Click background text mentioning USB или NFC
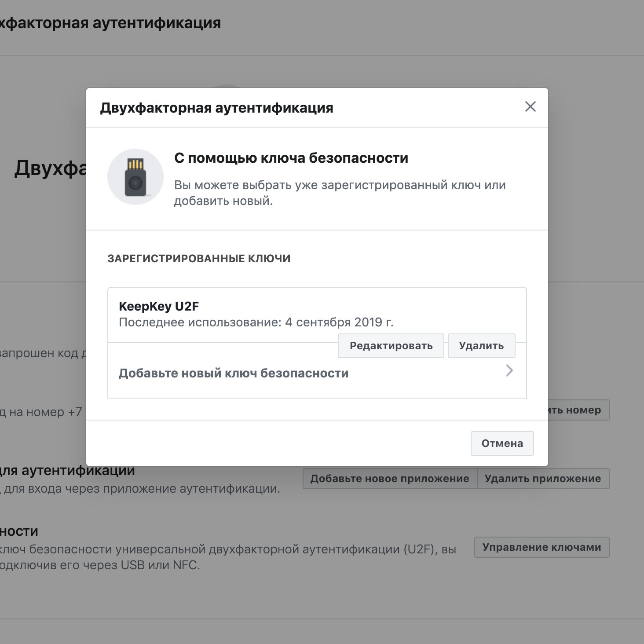The height and width of the screenshot is (644, 644). 100,565
